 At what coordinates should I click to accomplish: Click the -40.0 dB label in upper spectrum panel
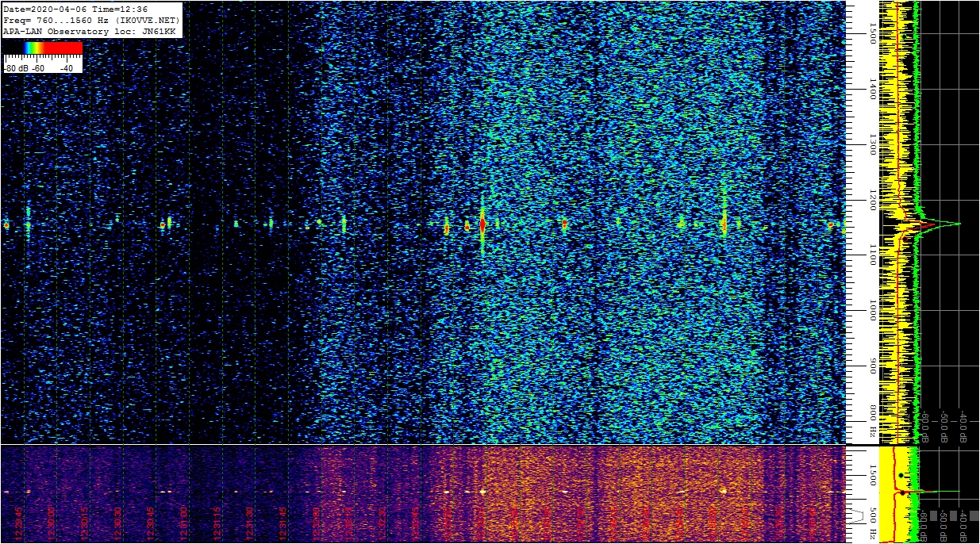[x=963, y=426]
